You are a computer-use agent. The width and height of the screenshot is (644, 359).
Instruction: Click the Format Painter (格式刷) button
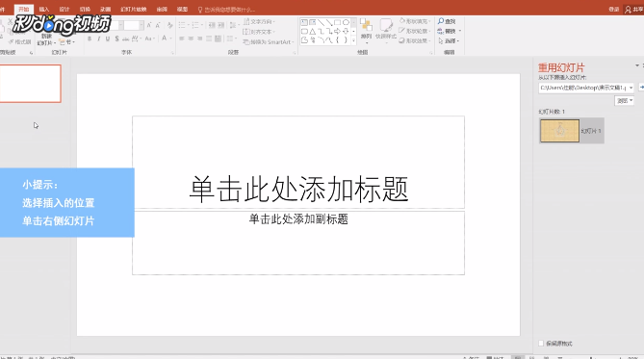coord(19,42)
